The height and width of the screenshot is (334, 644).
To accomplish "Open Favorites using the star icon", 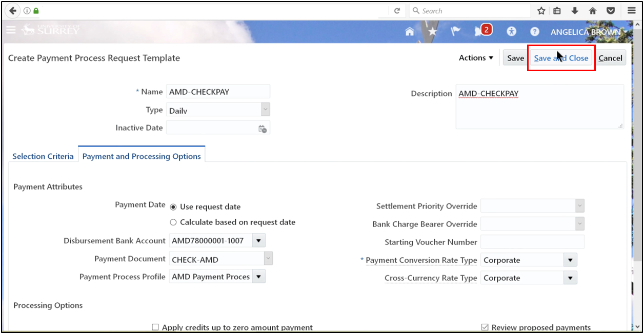I will tap(432, 31).
